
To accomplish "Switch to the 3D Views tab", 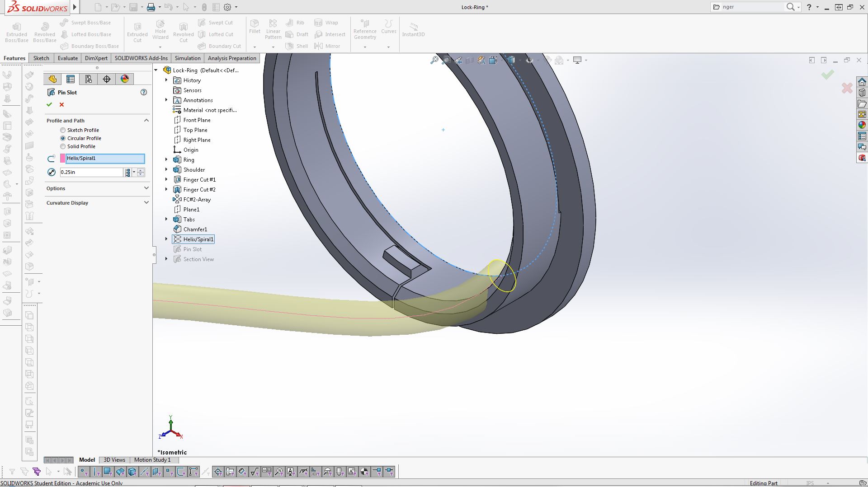I will [x=114, y=460].
